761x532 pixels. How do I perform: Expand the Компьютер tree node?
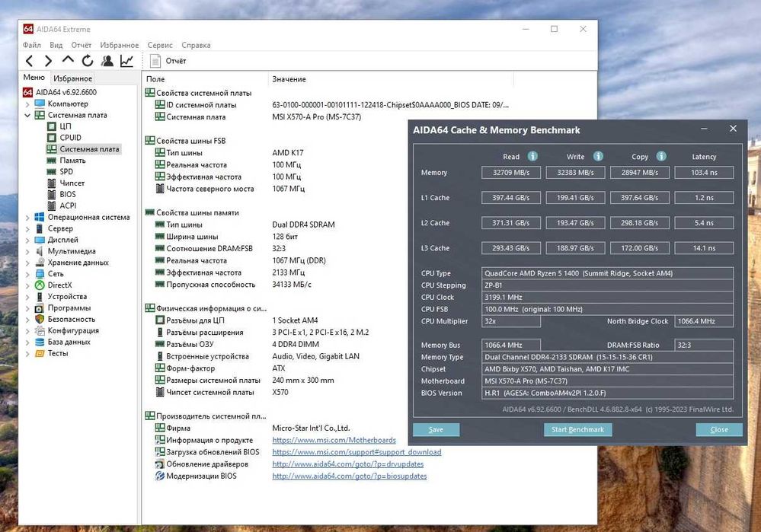click(27, 104)
